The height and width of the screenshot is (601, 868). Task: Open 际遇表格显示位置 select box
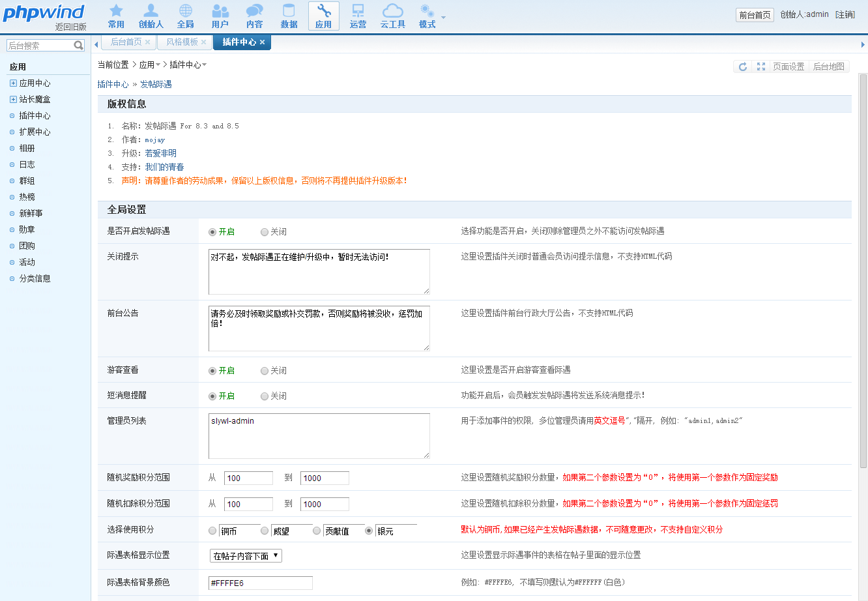pyautogui.click(x=246, y=556)
